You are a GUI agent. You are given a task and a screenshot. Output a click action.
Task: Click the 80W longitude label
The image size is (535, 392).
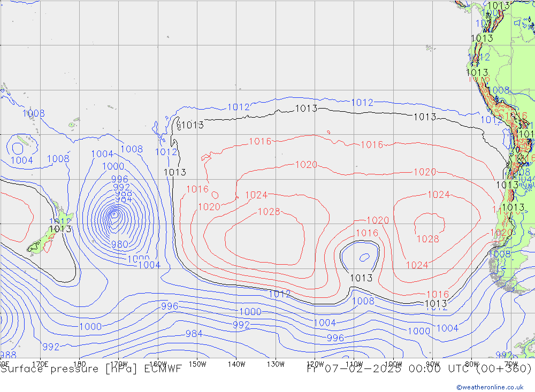pos(472,364)
